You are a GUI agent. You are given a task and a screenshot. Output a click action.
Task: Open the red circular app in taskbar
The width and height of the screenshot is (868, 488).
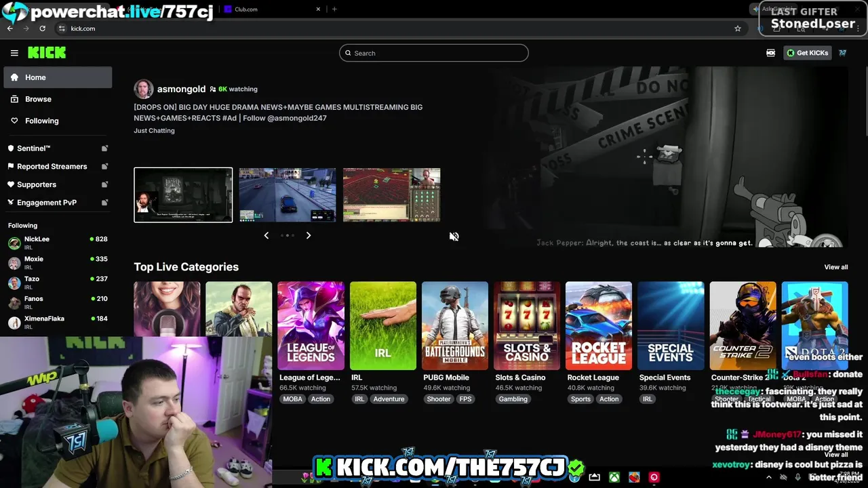pyautogui.click(x=654, y=477)
